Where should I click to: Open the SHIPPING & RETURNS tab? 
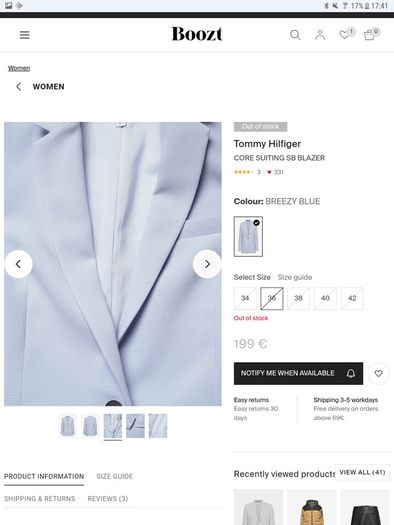click(x=40, y=499)
